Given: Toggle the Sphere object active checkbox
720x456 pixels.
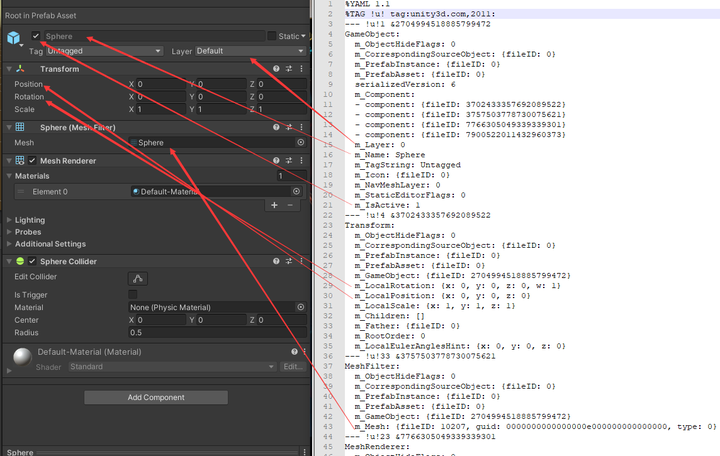Looking at the screenshot, I should (36, 35).
